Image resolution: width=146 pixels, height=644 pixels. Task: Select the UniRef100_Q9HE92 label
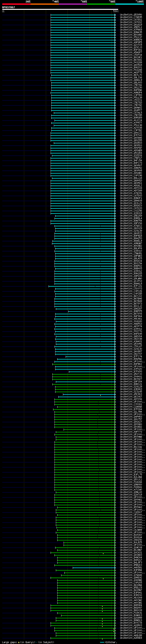131,578
